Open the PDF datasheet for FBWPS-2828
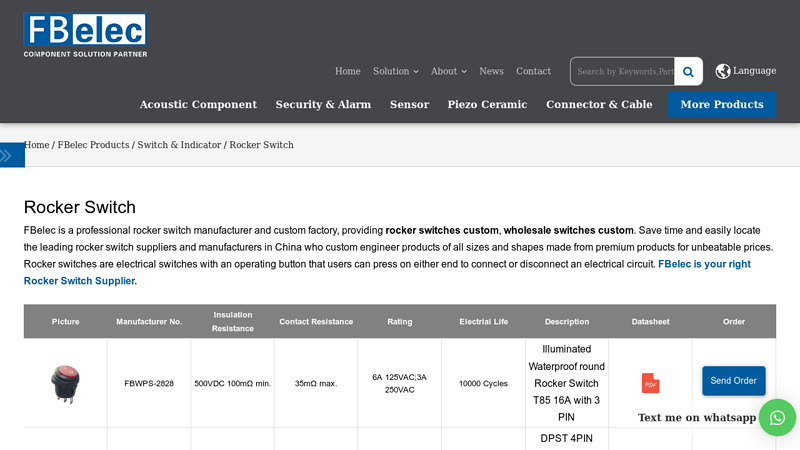The image size is (800, 450). 651,383
